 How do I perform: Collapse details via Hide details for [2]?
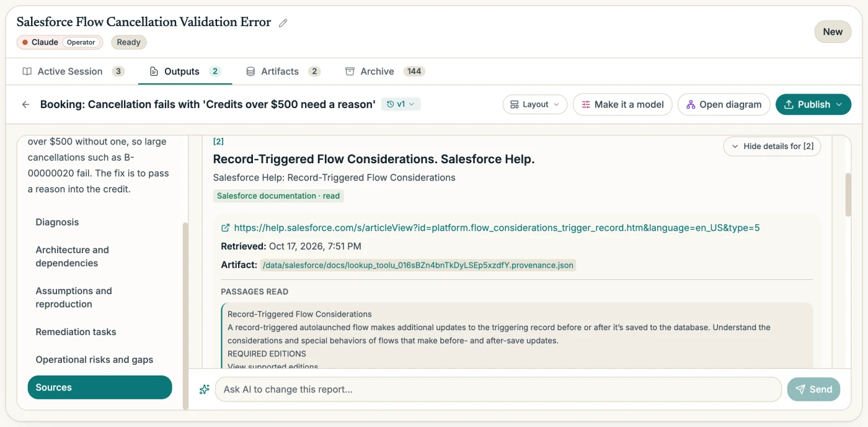point(772,146)
